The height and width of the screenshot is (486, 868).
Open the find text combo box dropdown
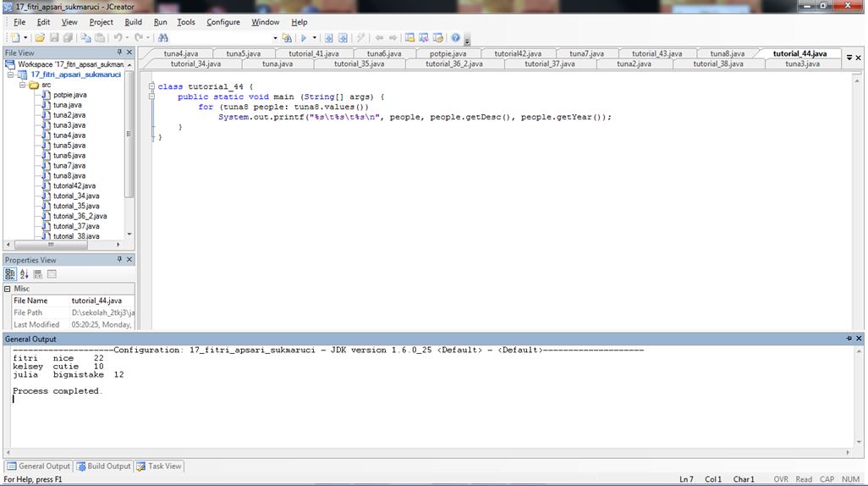[275, 38]
